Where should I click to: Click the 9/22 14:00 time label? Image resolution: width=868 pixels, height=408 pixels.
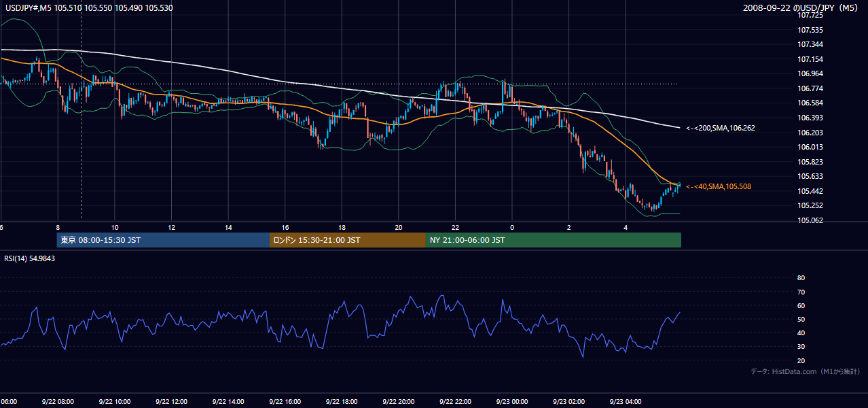coord(228,401)
